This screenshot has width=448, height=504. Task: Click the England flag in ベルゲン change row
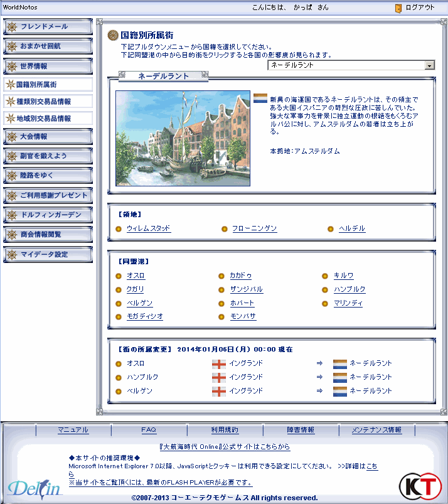[219, 392]
